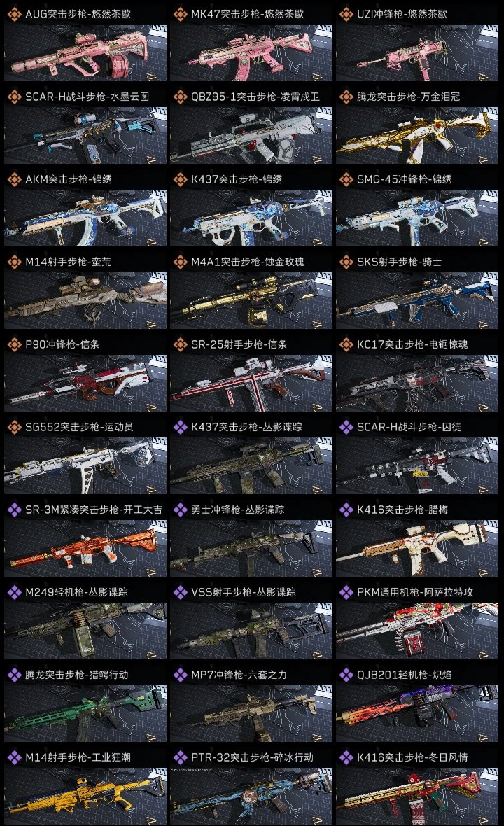The image size is (504, 826).
Task: Click the orange rarity icon beside 腾龙突击步枪-万金泪冠
Action: 346,97
